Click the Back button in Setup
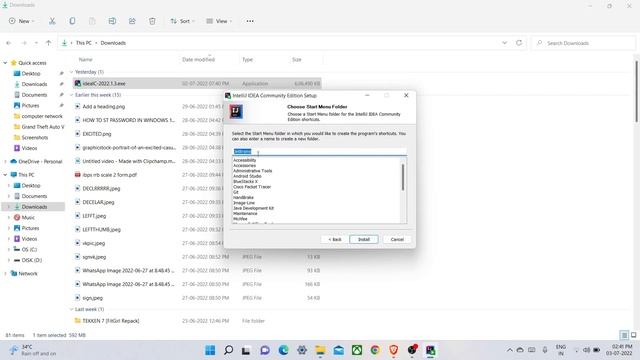 point(335,240)
